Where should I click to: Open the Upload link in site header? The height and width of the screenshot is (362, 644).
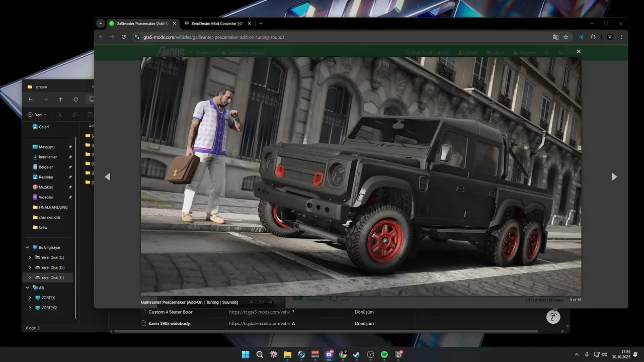(467, 52)
